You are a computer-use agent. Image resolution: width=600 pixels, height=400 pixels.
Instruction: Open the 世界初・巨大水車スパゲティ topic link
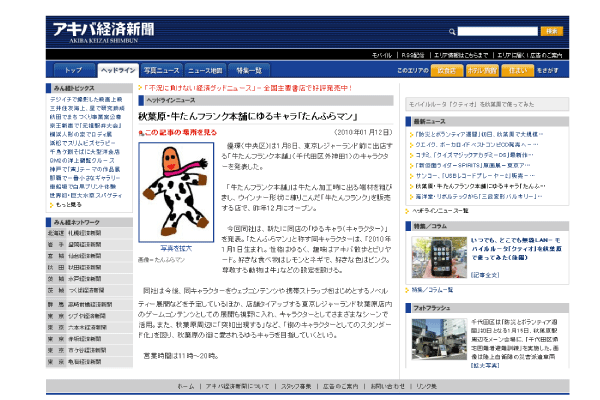[86, 195]
